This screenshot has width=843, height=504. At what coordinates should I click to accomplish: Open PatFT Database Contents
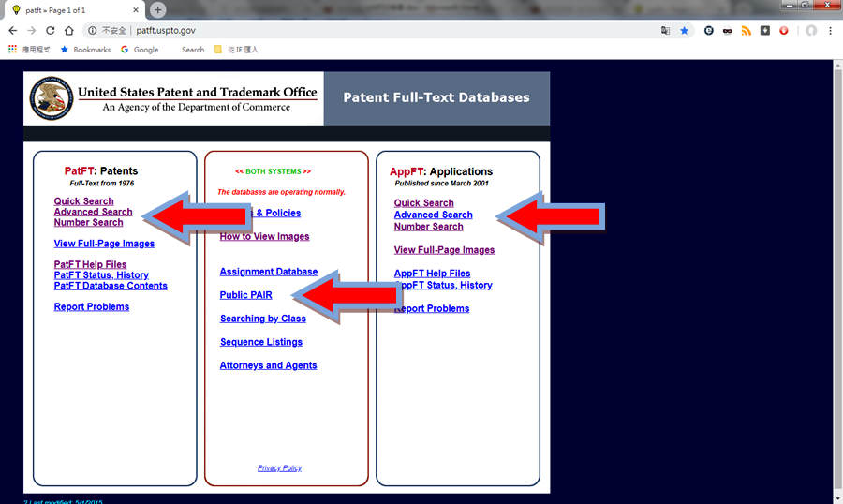tap(111, 286)
